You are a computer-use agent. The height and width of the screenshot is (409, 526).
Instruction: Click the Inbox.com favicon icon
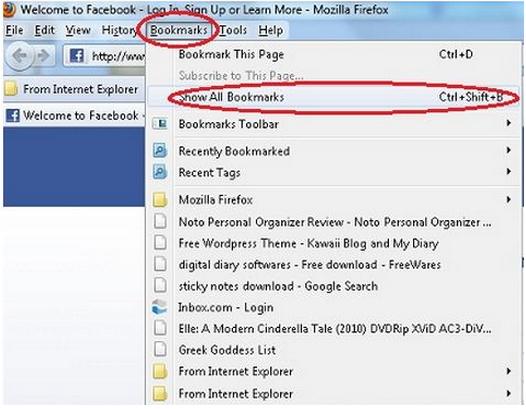[159, 307]
